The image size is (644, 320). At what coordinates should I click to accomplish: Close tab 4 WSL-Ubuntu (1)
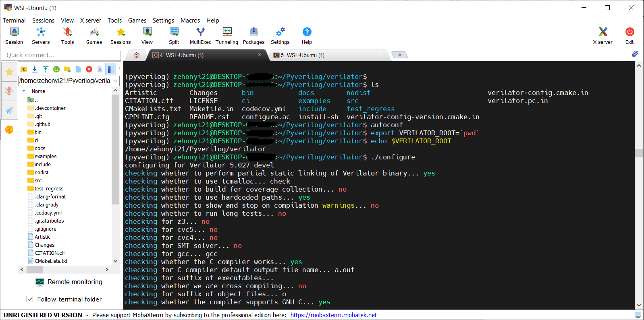pos(260,55)
